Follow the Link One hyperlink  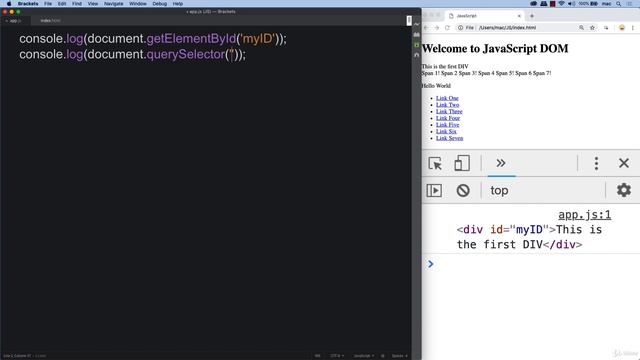coord(447,98)
